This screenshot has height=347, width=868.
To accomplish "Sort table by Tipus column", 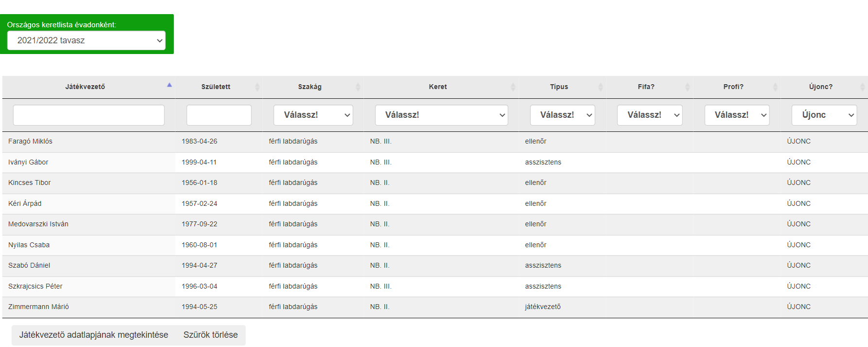I will click(562, 87).
